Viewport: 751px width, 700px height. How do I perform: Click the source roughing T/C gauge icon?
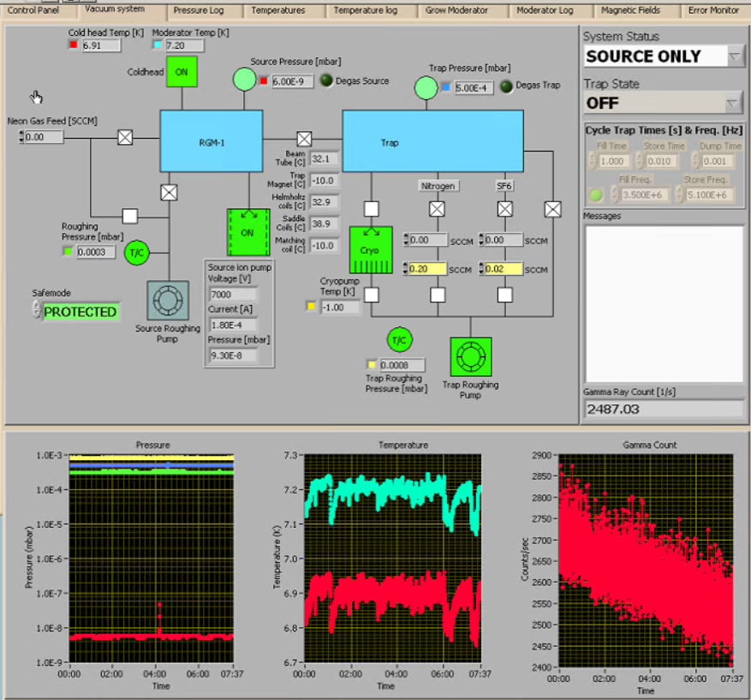click(x=136, y=252)
